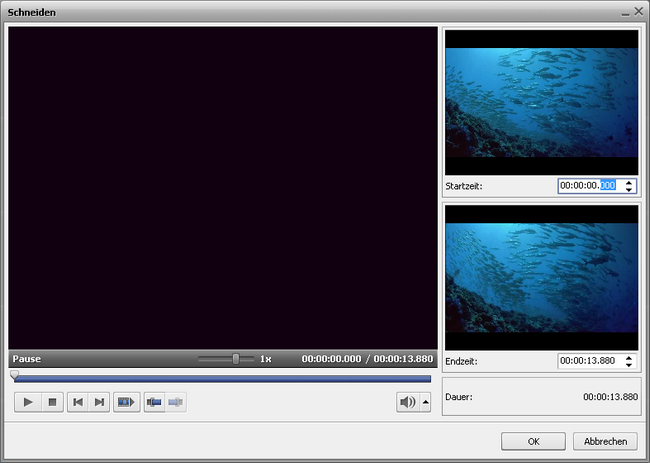Click the blue timeline progress bar

(x=222, y=379)
